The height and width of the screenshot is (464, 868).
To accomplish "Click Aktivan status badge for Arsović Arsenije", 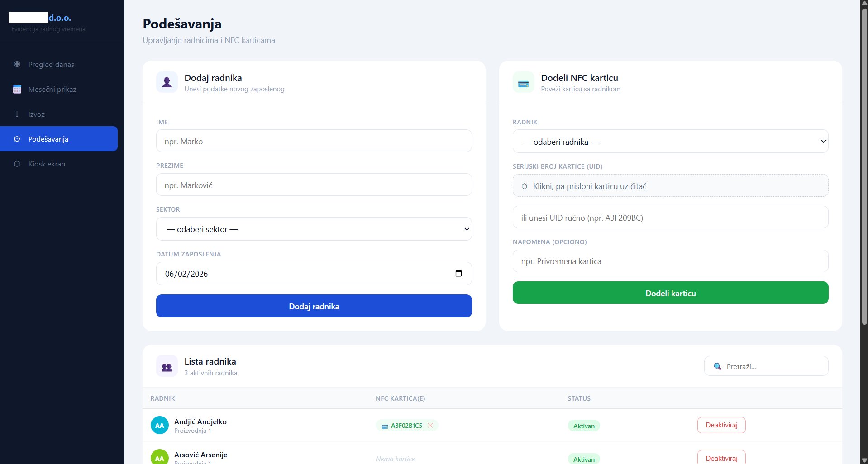I will pyautogui.click(x=584, y=459).
